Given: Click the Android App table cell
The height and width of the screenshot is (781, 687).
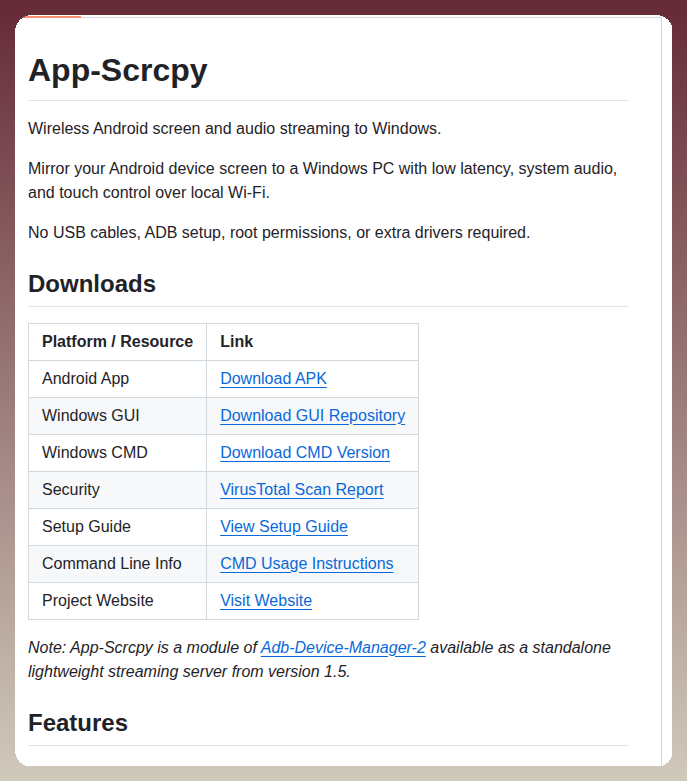Looking at the screenshot, I should (118, 379).
